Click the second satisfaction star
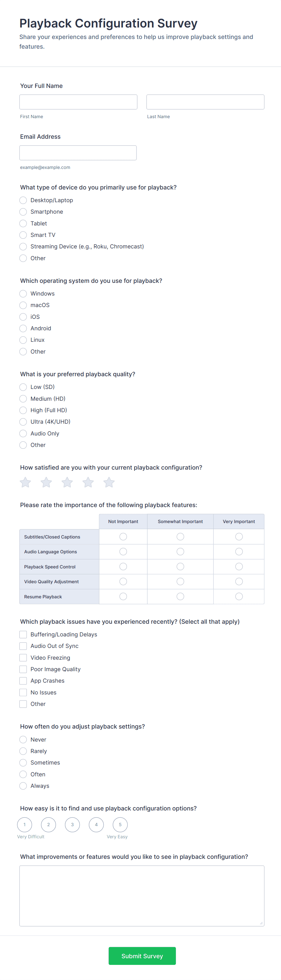281x980 pixels. [x=47, y=482]
